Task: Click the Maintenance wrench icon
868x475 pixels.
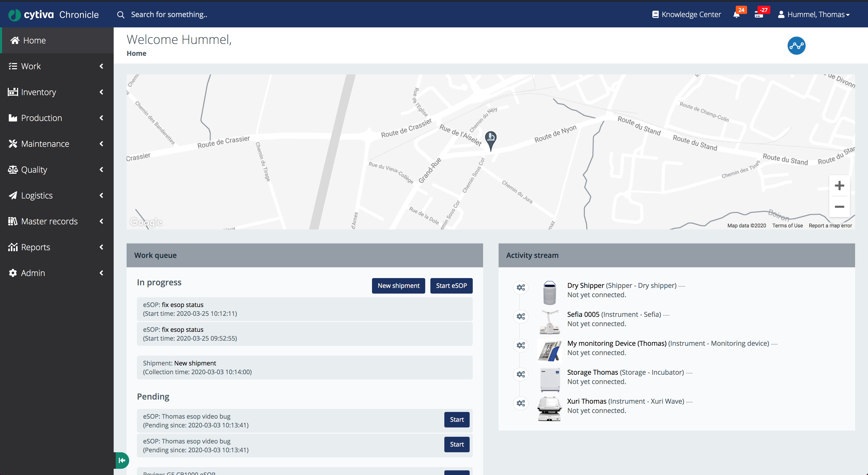Action: [x=13, y=143]
